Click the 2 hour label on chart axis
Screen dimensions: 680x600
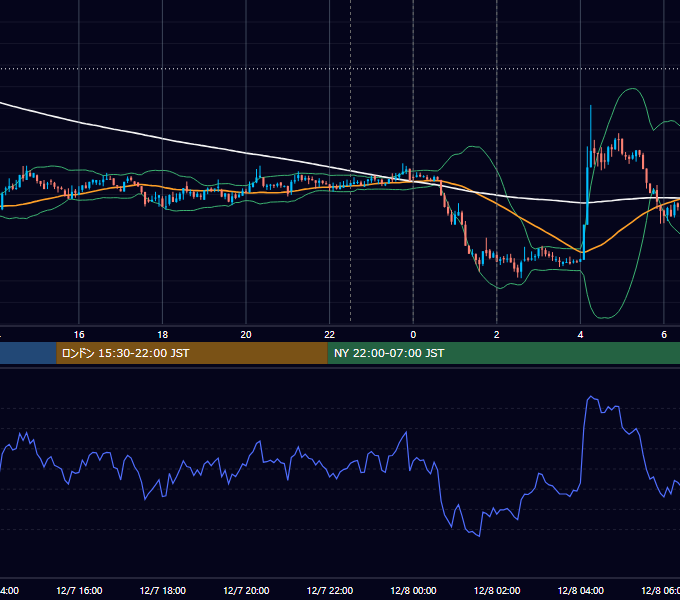pos(497,335)
